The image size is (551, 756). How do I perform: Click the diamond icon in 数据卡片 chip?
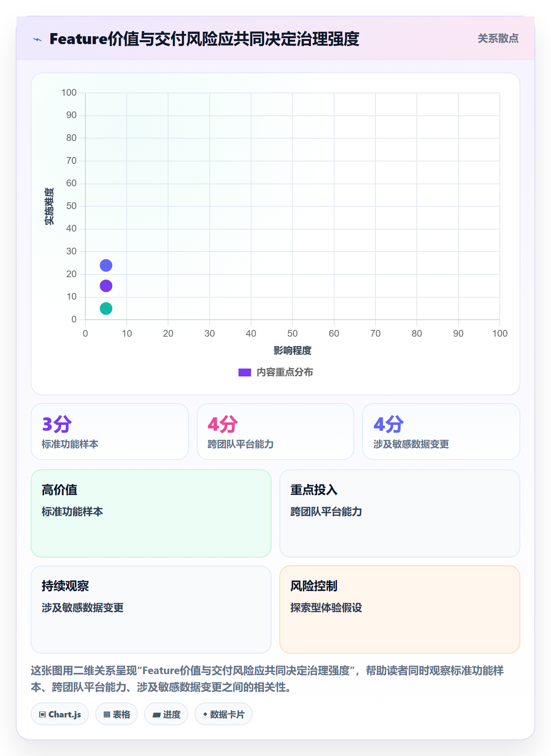(x=205, y=714)
